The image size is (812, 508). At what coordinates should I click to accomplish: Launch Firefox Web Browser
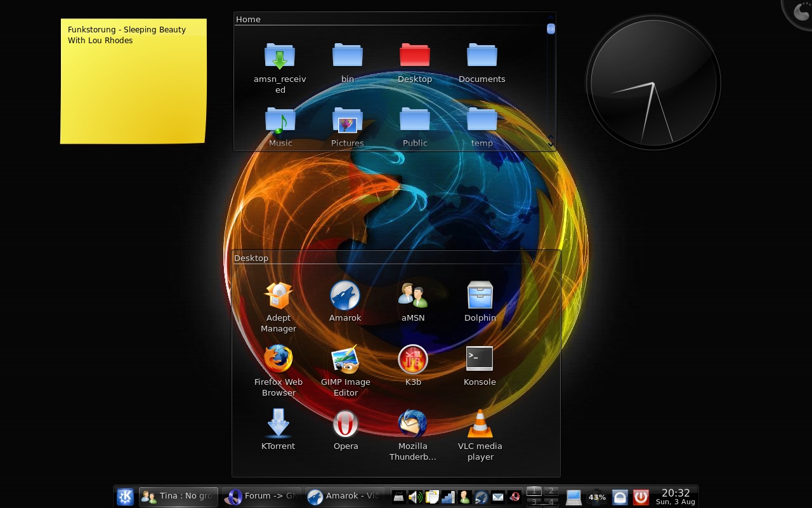pyautogui.click(x=278, y=371)
